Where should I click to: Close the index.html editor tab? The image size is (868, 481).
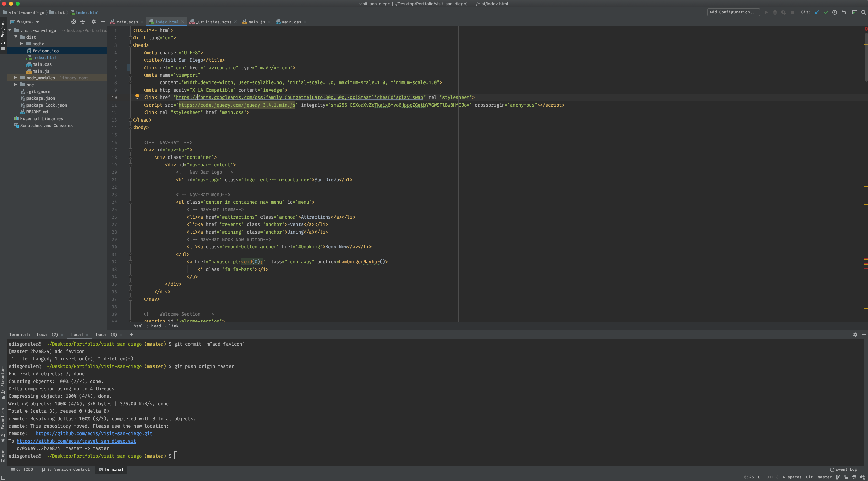pos(182,22)
